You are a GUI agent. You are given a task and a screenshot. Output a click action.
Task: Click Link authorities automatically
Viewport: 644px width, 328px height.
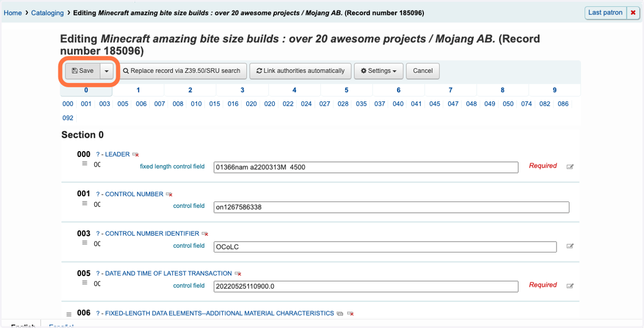pyautogui.click(x=301, y=71)
